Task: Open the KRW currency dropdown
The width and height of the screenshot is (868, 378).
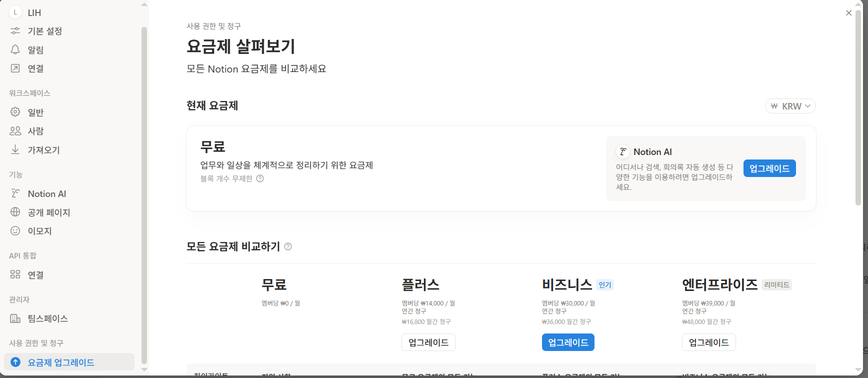Action: (790, 106)
